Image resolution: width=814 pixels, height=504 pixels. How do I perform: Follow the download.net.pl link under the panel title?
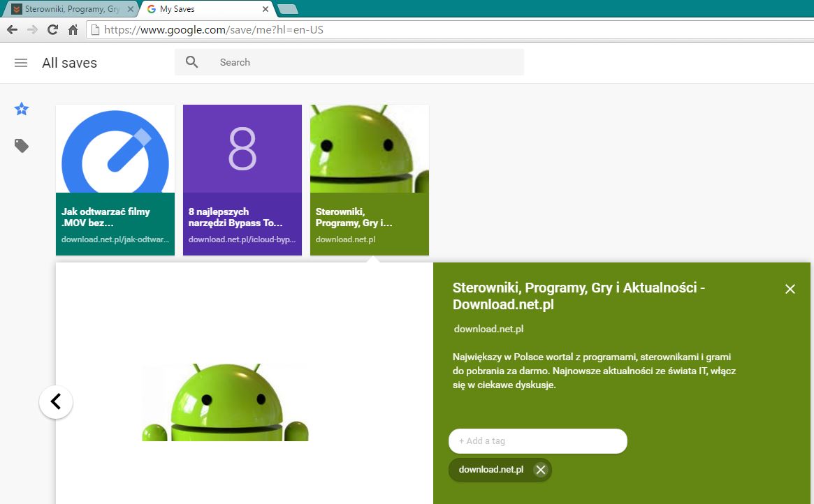coord(488,329)
